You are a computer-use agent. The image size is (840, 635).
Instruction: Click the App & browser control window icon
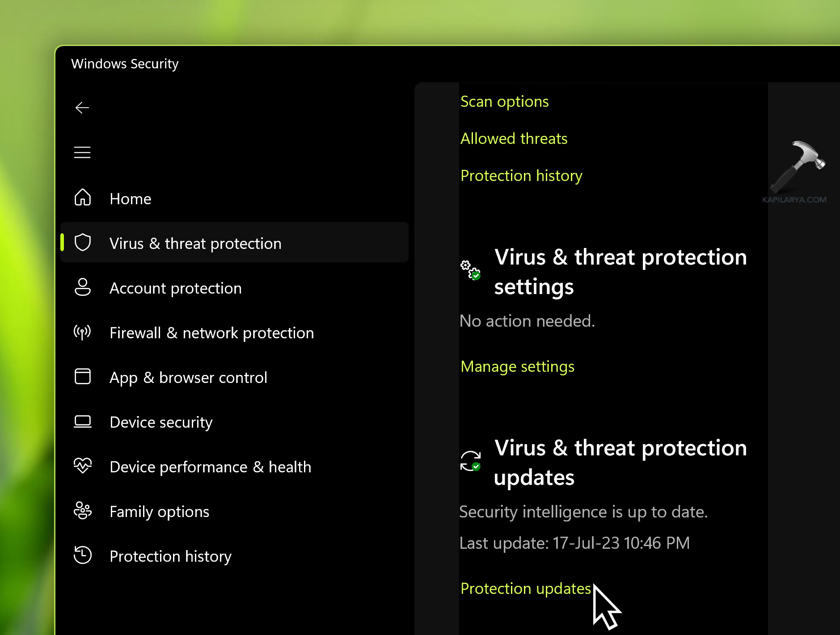point(83,376)
